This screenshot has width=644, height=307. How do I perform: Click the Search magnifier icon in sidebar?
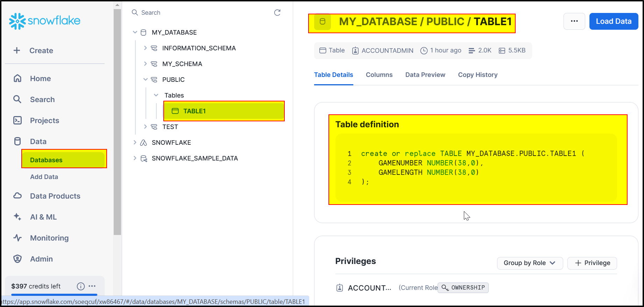tap(17, 99)
